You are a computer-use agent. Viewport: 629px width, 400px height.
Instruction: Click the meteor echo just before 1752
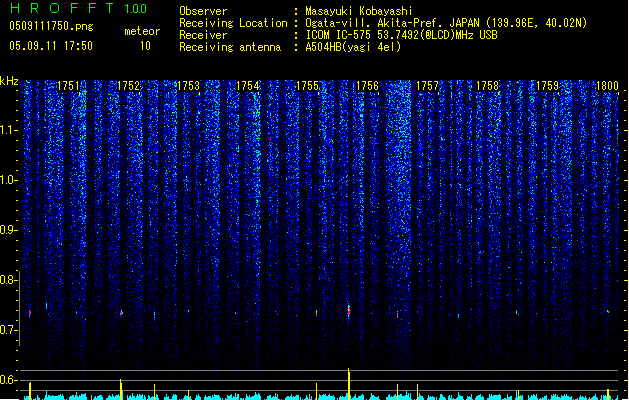pos(122,313)
